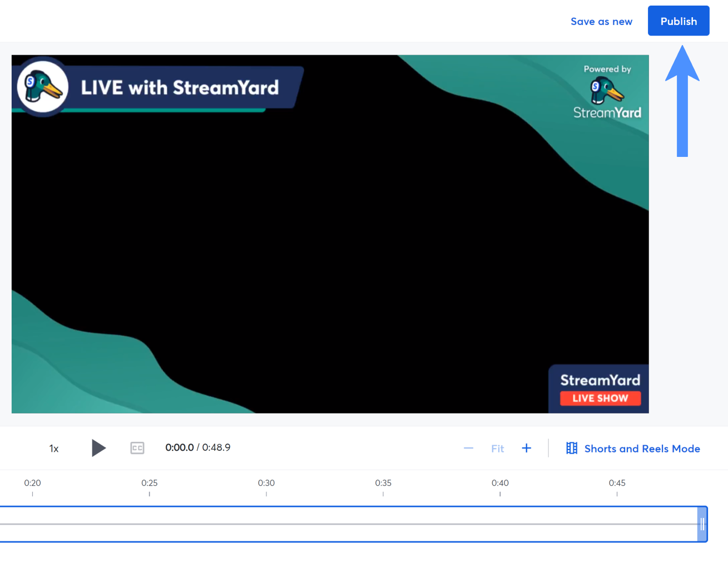Click Fit to fit the timeline
This screenshot has height=567, width=728.
pos(498,448)
